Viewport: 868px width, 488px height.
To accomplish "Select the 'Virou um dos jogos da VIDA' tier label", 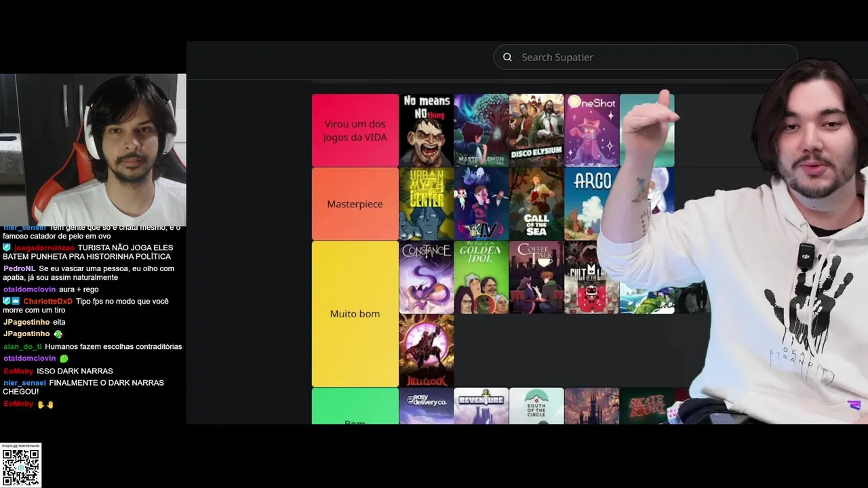I will [x=355, y=130].
